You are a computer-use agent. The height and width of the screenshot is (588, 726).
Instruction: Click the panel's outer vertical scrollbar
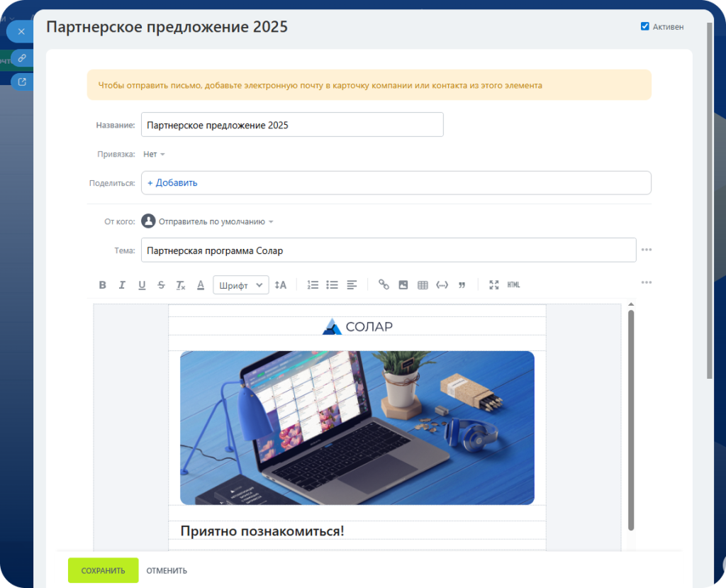(709, 201)
